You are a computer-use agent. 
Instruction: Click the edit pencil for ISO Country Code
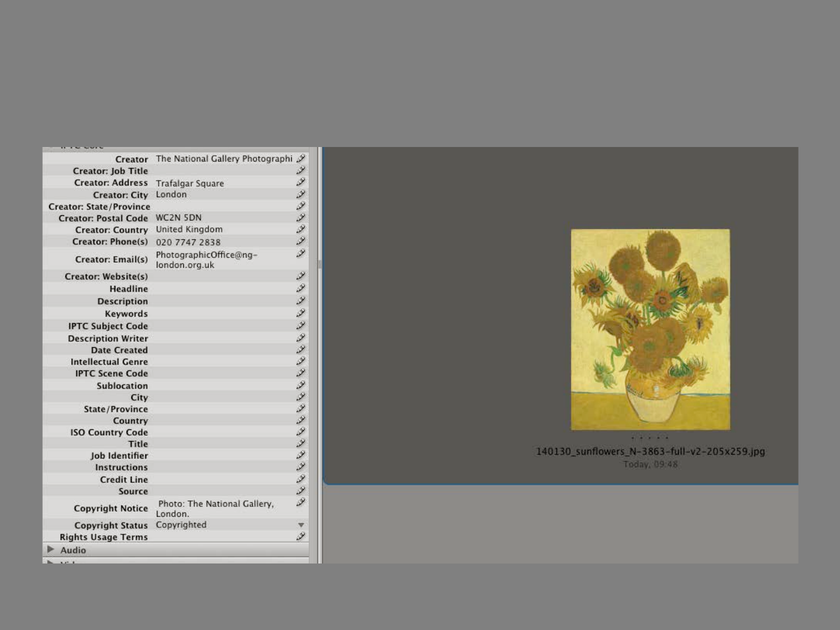tap(301, 432)
